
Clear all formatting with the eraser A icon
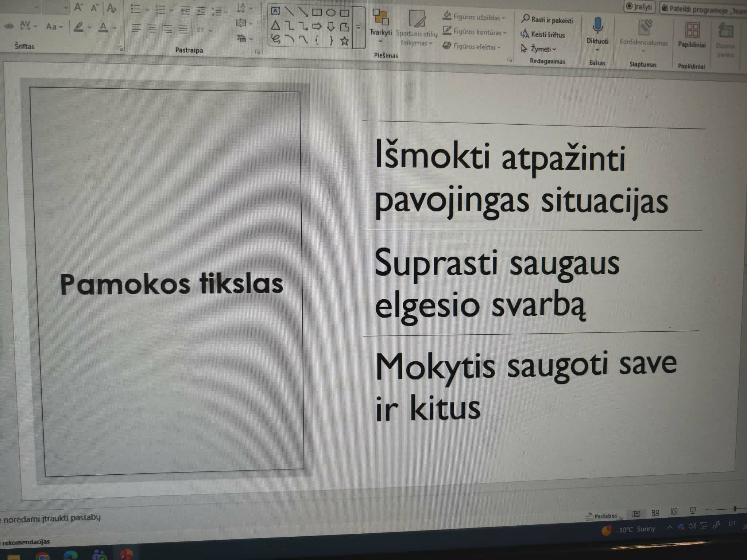click(x=112, y=8)
